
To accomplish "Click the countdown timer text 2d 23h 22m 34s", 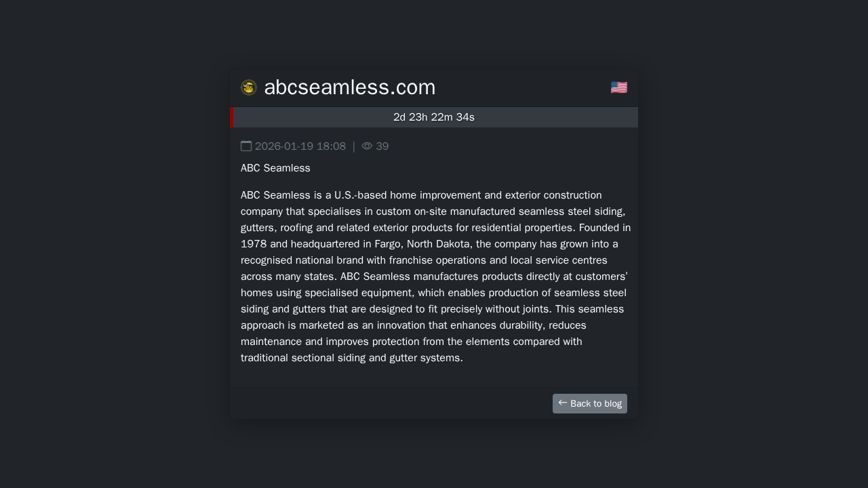I will 434,117.
